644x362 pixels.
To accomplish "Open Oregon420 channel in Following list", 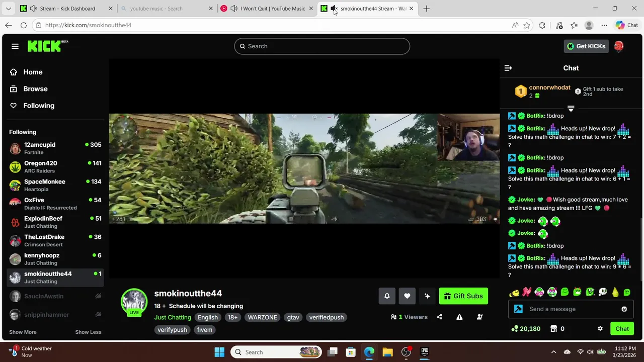I will pyautogui.click(x=55, y=167).
